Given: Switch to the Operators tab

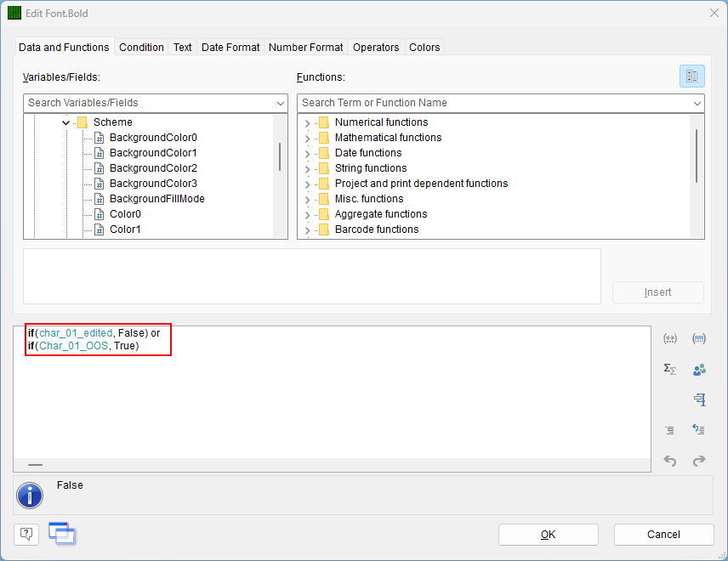Looking at the screenshot, I should (375, 48).
